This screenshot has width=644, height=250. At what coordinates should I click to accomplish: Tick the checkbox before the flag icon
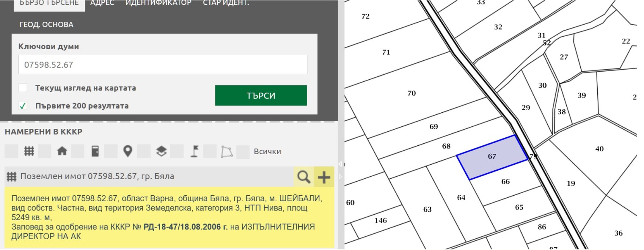click(177, 151)
